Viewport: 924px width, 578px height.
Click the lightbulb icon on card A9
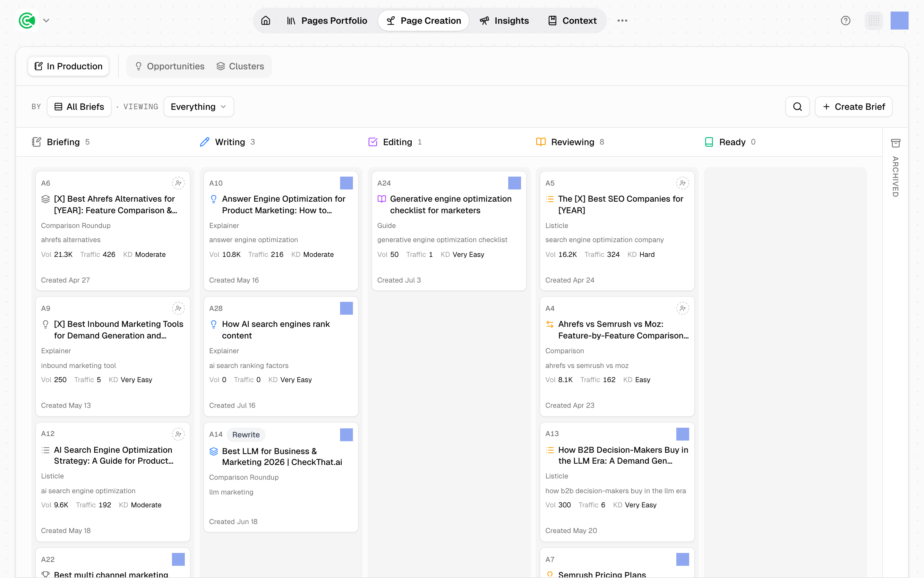click(46, 324)
